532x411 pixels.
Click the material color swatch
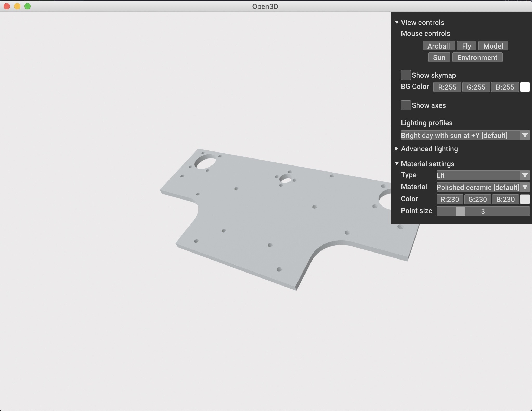(x=525, y=199)
